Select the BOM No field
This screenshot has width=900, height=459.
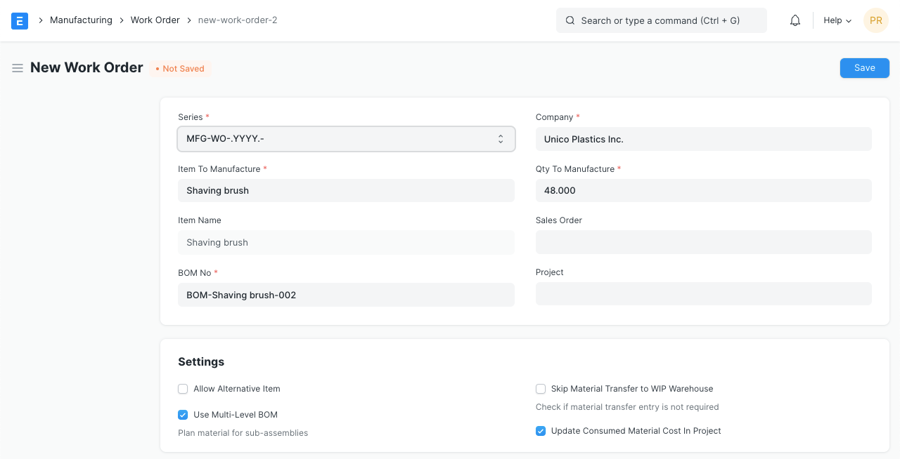pos(346,295)
